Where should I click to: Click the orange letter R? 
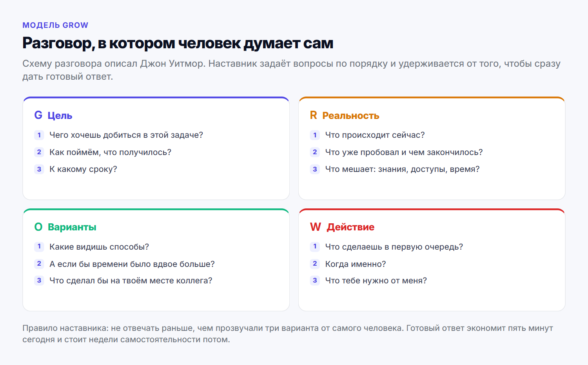coord(314,115)
